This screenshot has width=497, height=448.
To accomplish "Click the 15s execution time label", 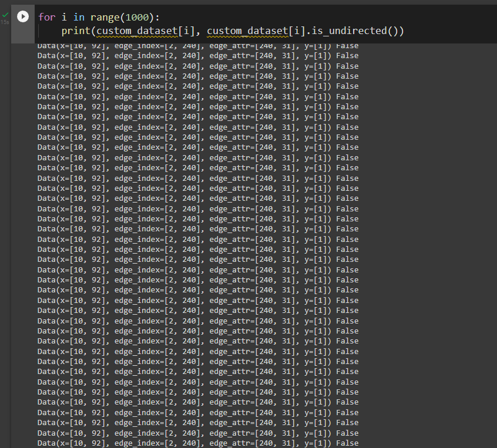I will [5, 22].
